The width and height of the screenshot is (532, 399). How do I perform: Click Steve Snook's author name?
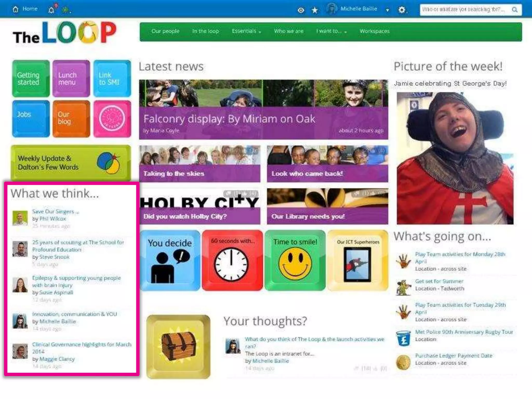coord(54,257)
